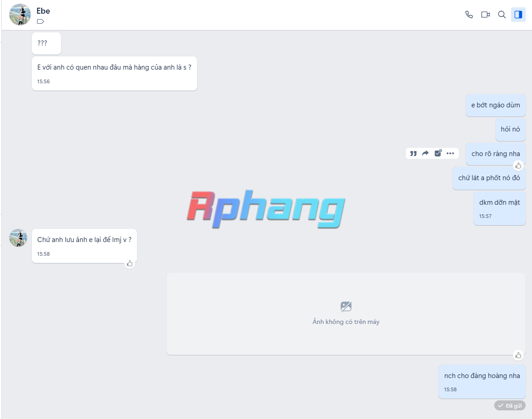React with like on the unavailable image message
Image resolution: width=532 pixels, height=419 pixels.
pyautogui.click(x=518, y=355)
